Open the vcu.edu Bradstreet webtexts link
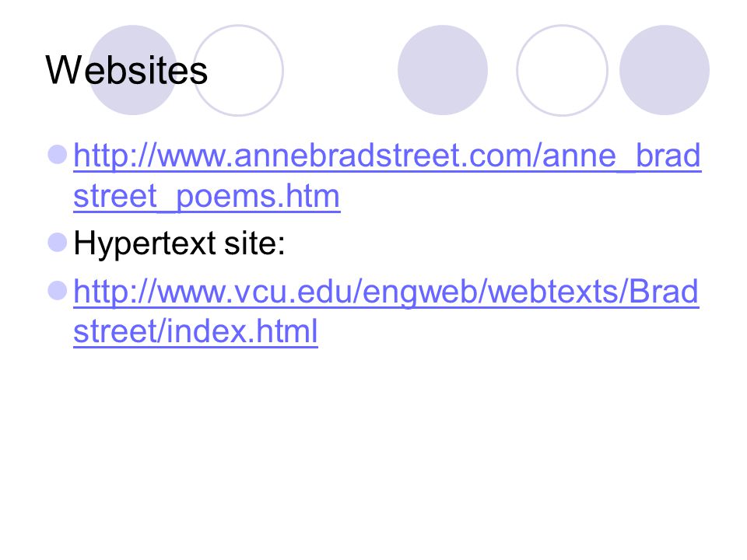 coord(386,311)
